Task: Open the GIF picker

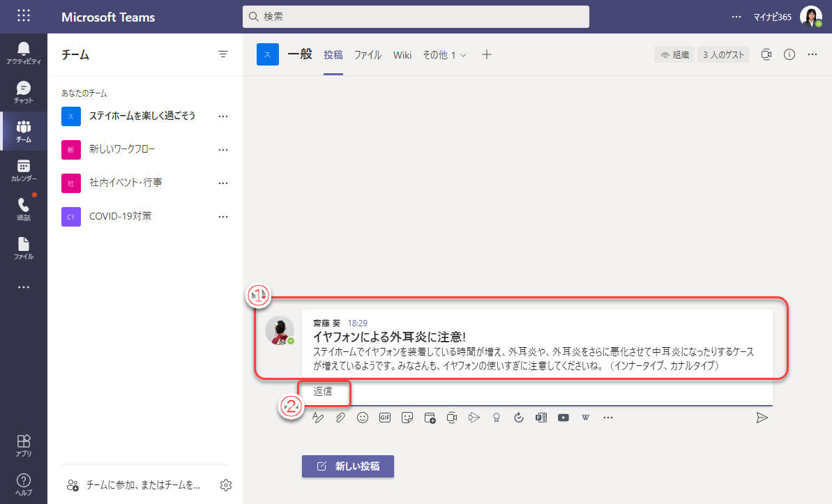Action: click(385, 418)
